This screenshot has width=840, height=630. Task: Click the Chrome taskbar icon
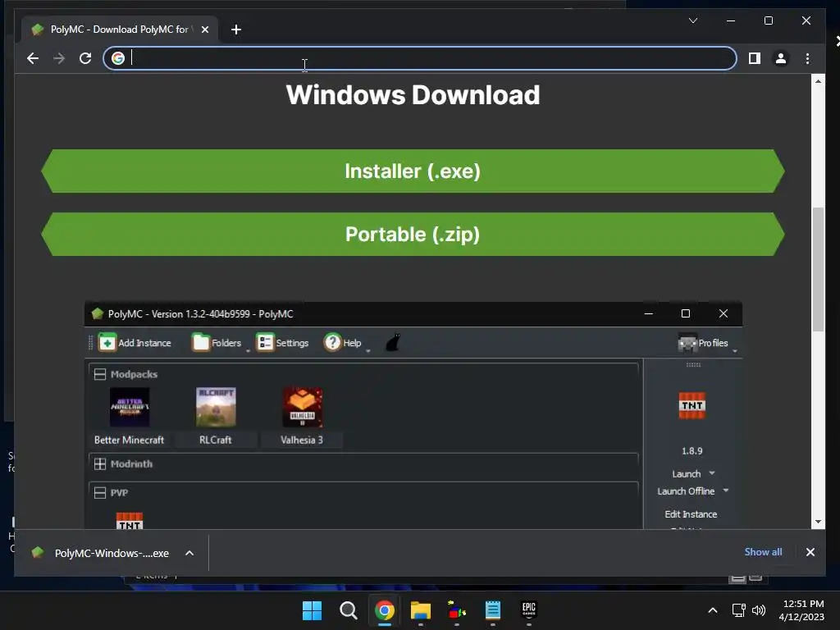385,610
